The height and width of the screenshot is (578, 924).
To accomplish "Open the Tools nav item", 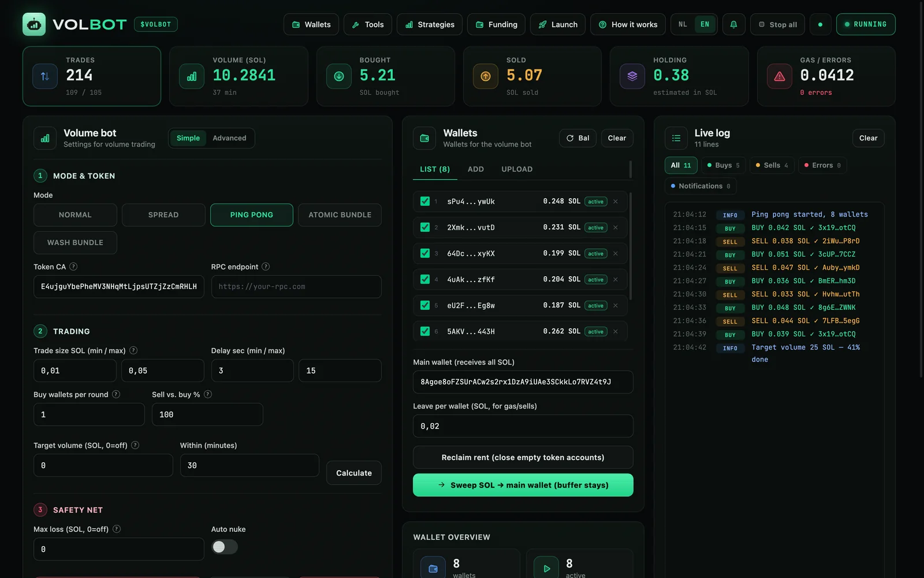I will tap(368, 24).
